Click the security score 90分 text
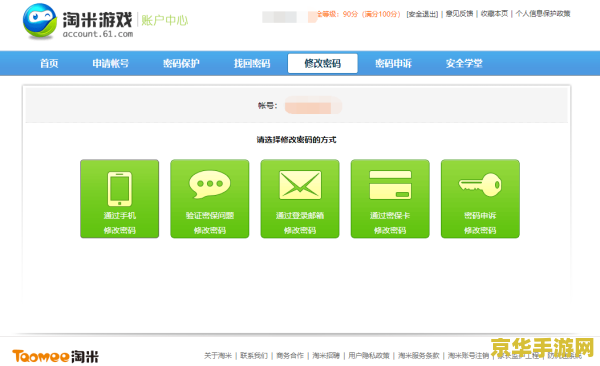 tap(350, 14)
